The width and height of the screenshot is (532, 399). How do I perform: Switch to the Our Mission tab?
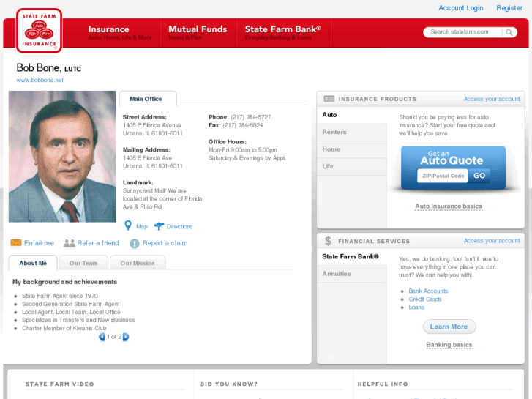click(138, 263)
